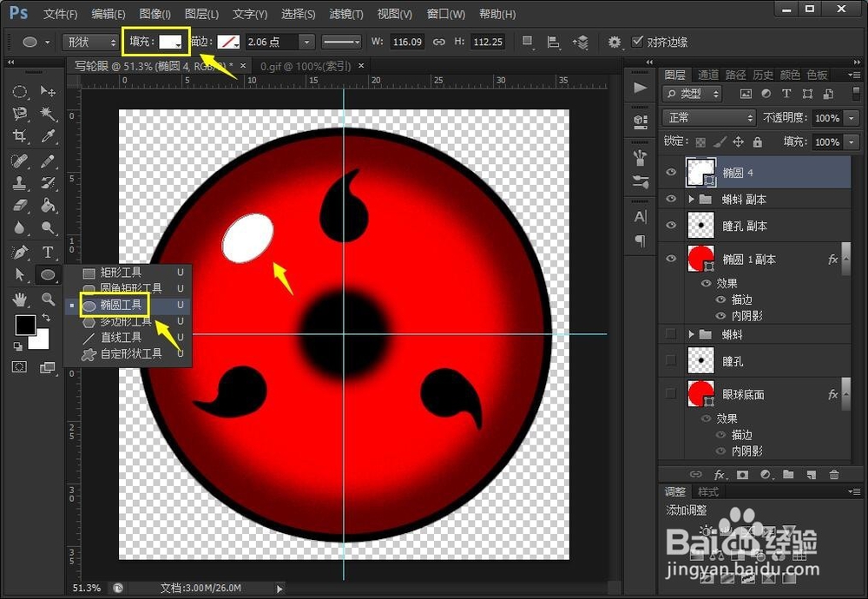Viewport: 868px width, 599px height.
Task: Show the 眼球底面 layer
Action: point(671,393)
